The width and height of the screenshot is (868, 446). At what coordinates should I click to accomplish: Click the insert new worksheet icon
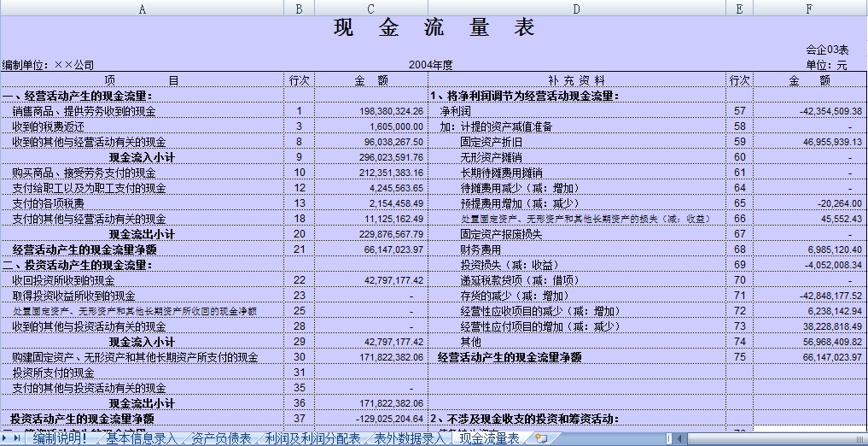541,439
